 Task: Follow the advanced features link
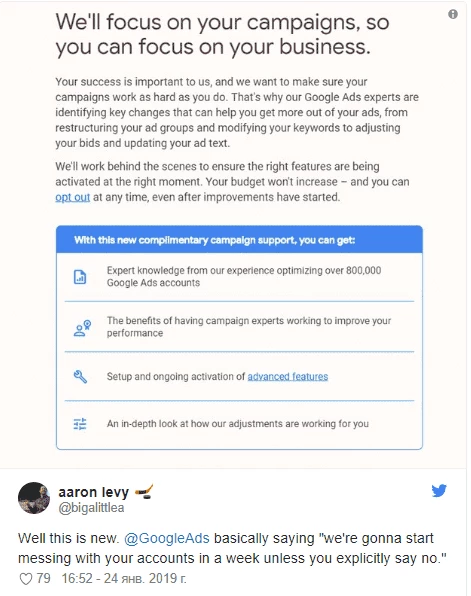point(288,376)
